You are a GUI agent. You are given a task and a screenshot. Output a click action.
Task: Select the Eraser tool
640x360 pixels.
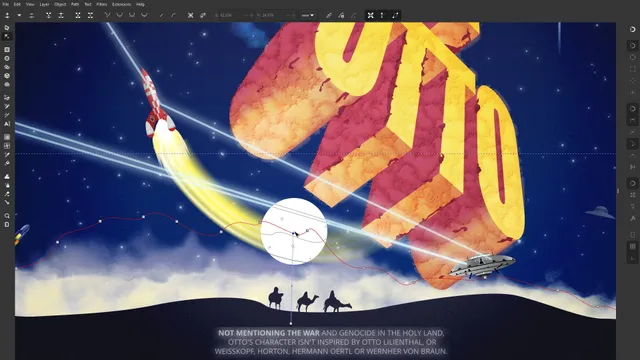(7, 194)
